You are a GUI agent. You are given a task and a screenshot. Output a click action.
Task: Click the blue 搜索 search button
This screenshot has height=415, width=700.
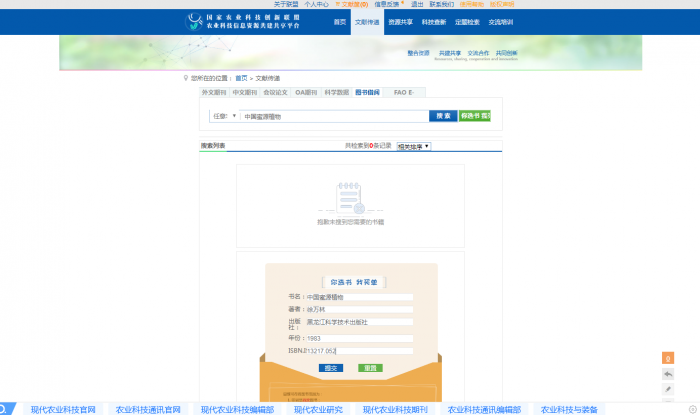[443, 116]
